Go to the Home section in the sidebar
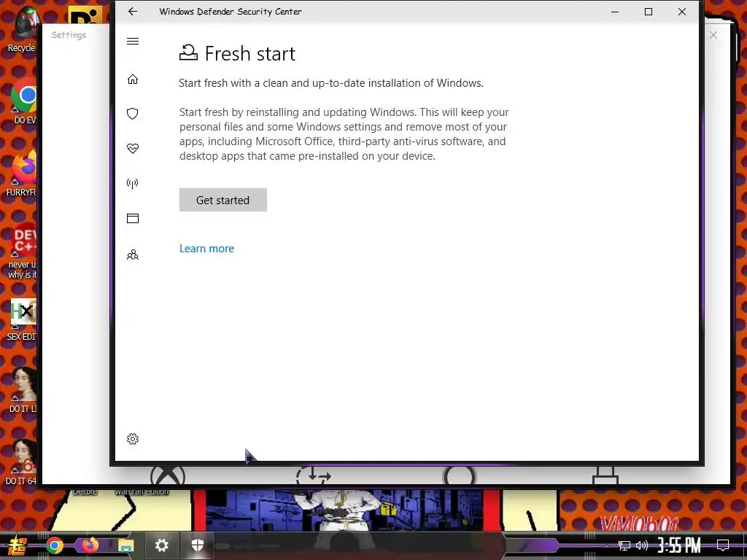The height and width of the screenshot is (560, 747). pyautogui.click(x=133, y=79)
